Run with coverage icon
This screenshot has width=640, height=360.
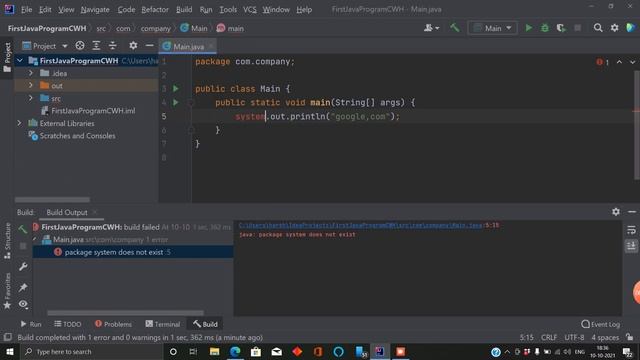(561, 28)
